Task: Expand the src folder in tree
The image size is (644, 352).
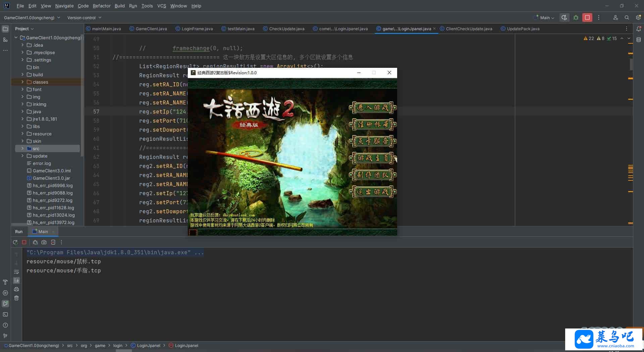Action: 22,148
